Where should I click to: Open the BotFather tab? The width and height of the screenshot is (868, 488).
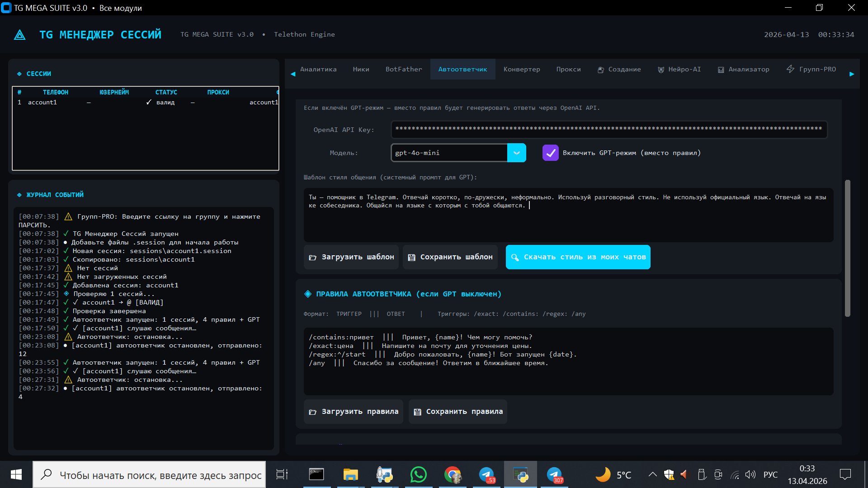403,69
